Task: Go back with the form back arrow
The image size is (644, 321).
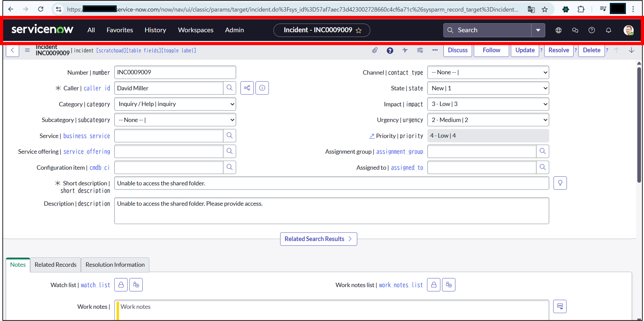Action: [13, 50]
